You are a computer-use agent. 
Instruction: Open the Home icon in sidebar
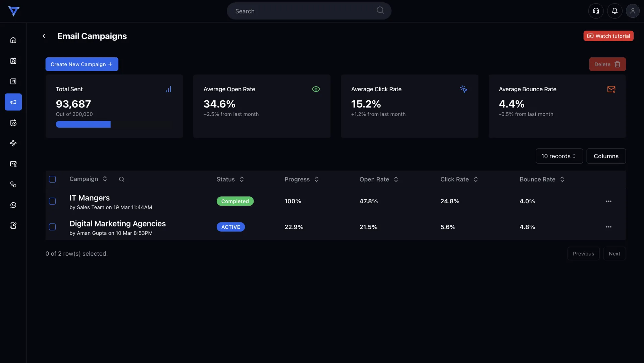tap(13, 40)
